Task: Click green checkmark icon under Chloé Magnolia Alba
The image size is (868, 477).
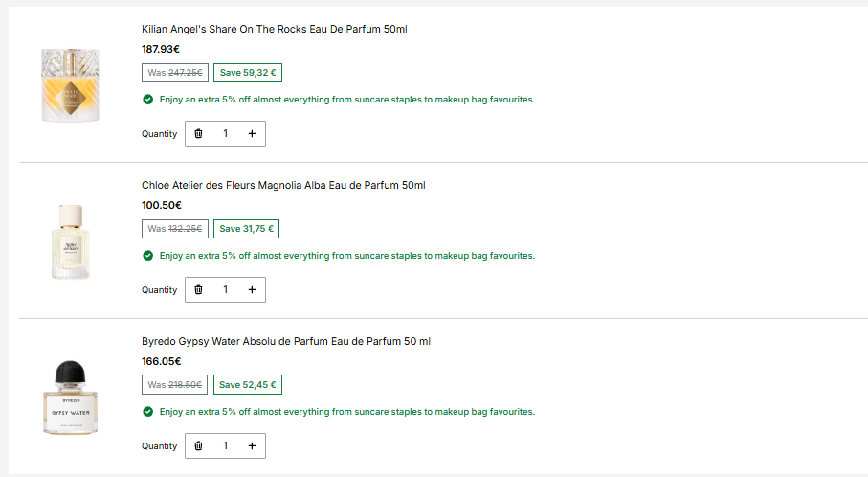Action: click(147, 256)
